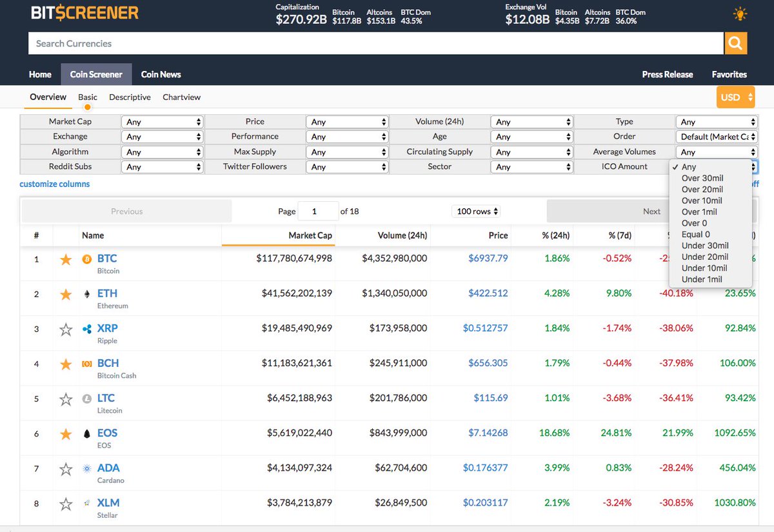Image resolution: width=774 pixels, height=532 pixels.
Task: Select Under 20mil in ICO Amount list
Action: pos(711,257)
